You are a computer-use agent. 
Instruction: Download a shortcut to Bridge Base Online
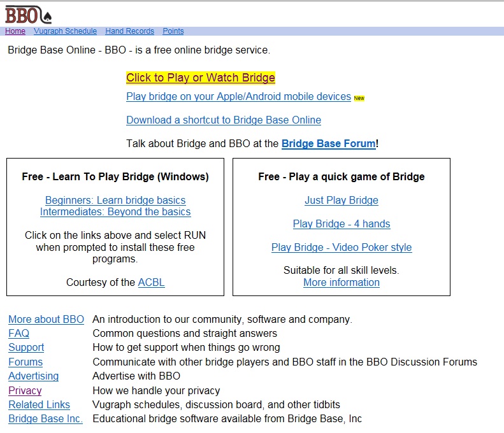point(224,120)
